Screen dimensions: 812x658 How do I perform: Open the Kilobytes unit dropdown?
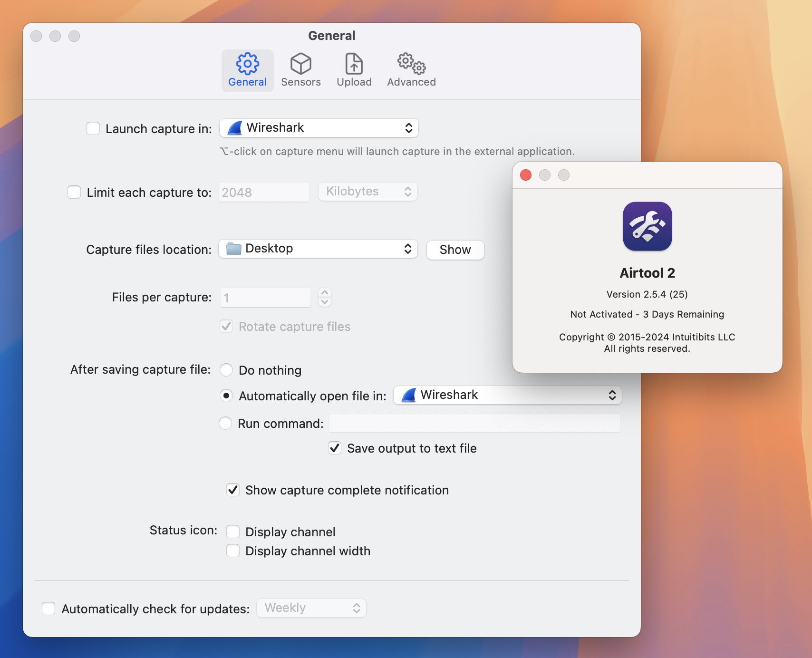(x=368, y=192)
